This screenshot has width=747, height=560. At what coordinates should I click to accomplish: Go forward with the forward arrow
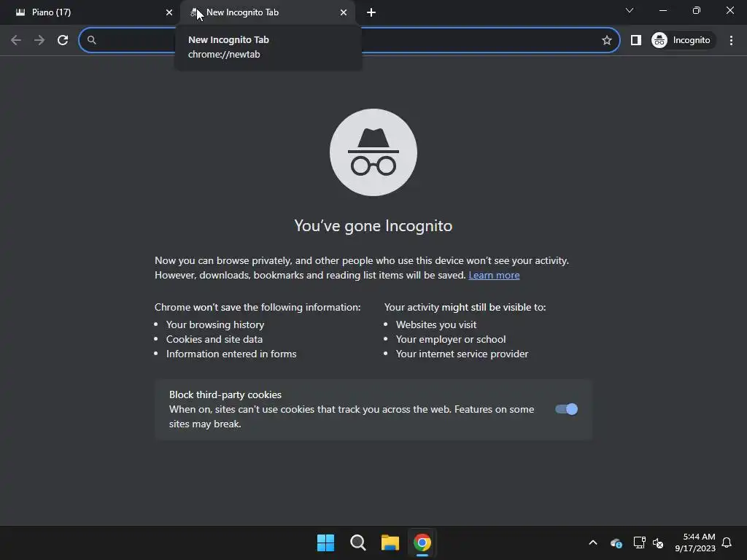pyautogui.click(x=39, y=40)
